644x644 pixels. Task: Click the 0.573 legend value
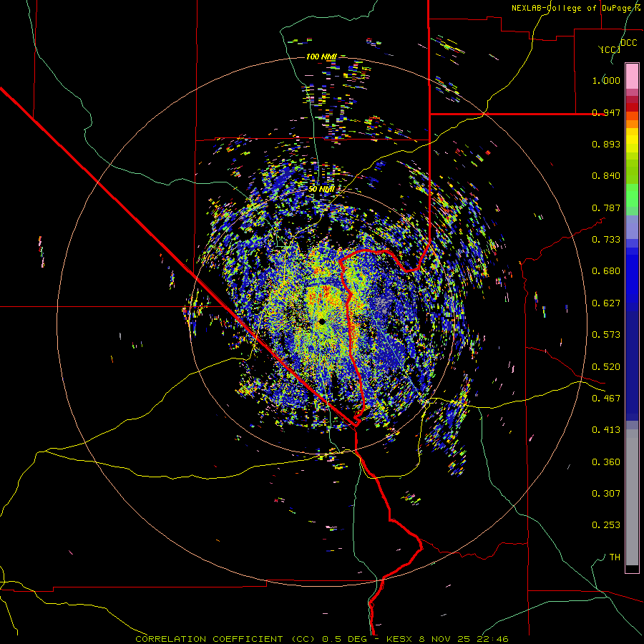tap(606, 335)
